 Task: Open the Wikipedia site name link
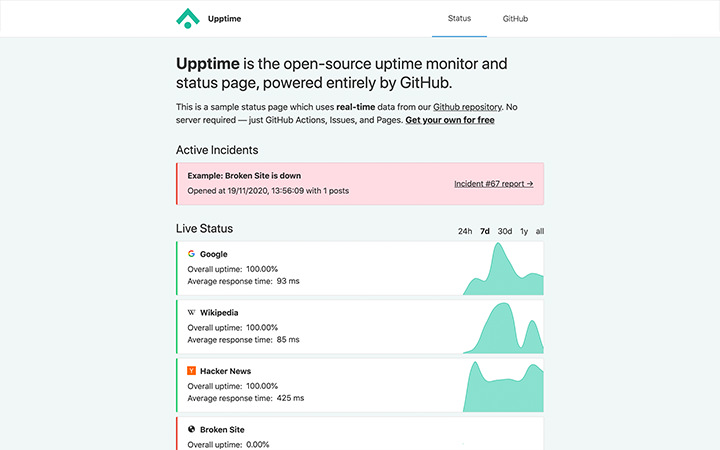(x=219, y=313)
